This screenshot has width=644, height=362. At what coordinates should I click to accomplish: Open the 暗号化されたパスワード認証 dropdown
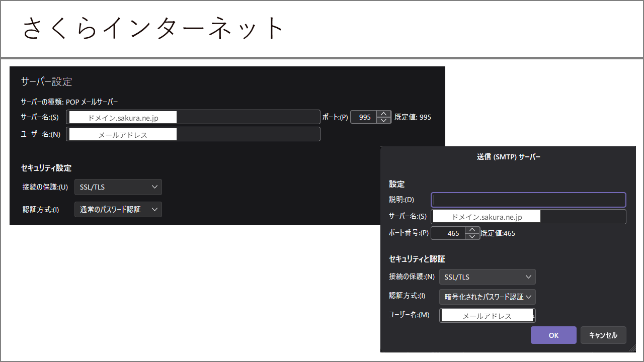pos(488,297)
